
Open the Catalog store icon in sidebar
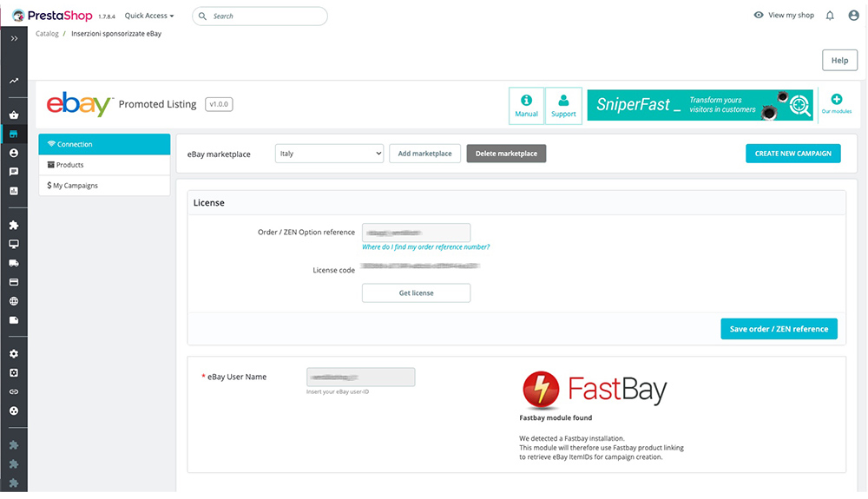14,134
